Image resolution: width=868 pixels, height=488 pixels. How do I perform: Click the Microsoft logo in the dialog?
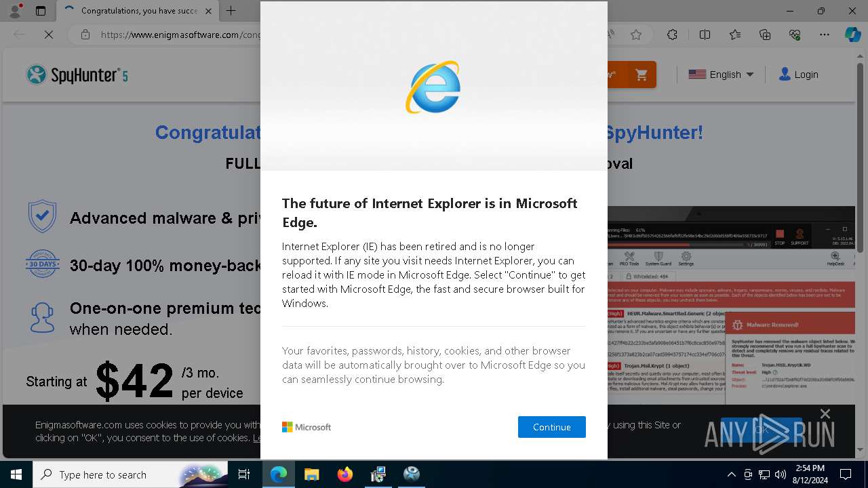307,427
